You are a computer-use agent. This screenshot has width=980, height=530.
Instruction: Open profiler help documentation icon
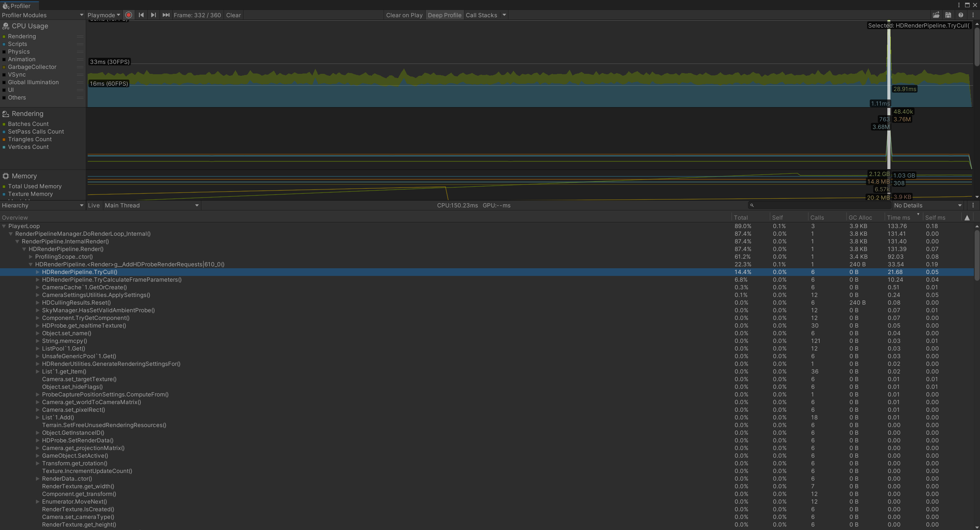pyautogui.click(x=961, y=15)
